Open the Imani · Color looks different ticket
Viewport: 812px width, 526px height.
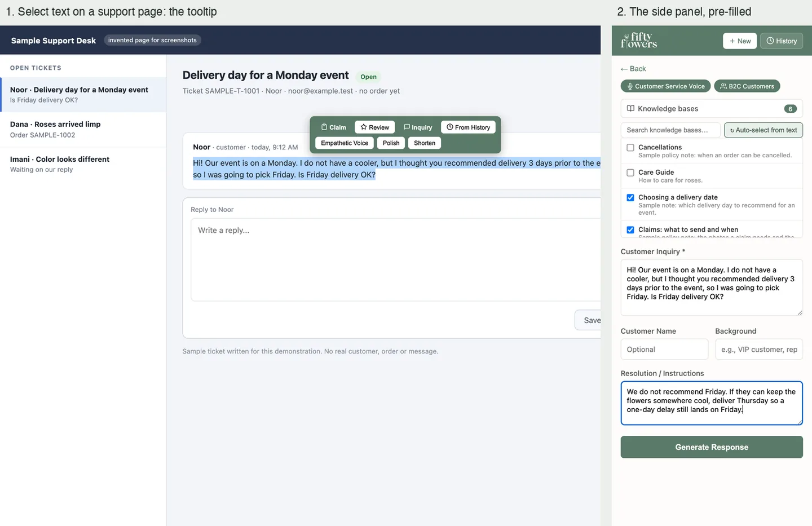(83, 164)
